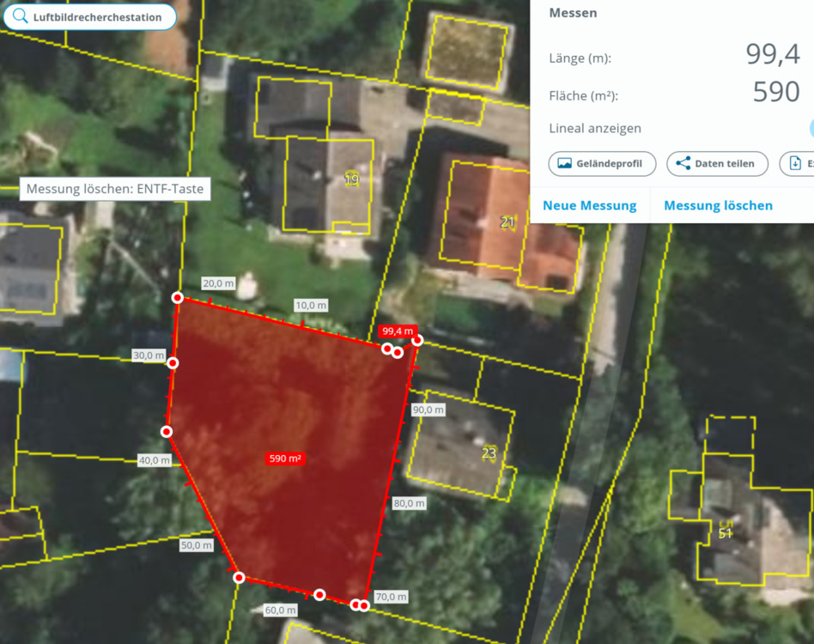Select the polygon vertex beside the 20,0 m label
The image size is (814, 644).
178,298
